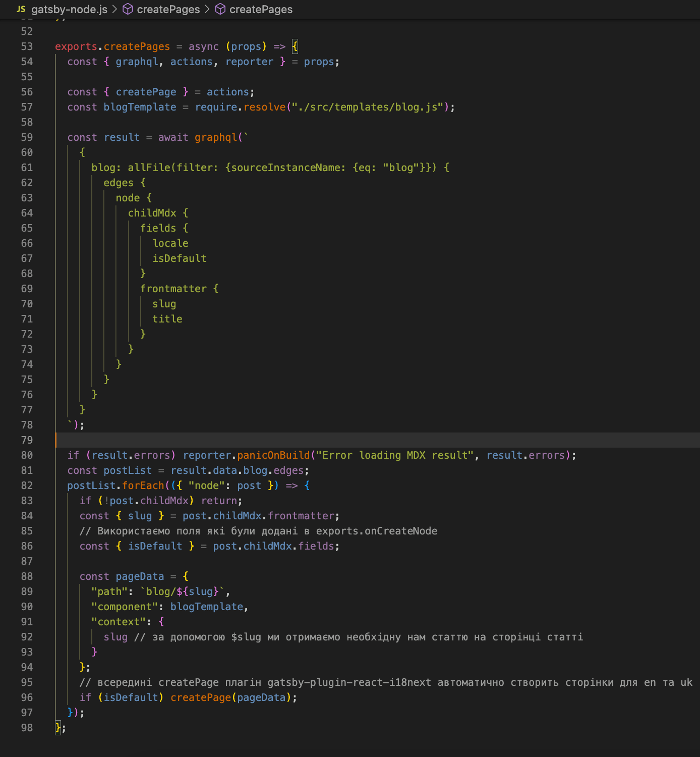
Task: Open last createPages breadcrumb segment
Action: [261, 10]
